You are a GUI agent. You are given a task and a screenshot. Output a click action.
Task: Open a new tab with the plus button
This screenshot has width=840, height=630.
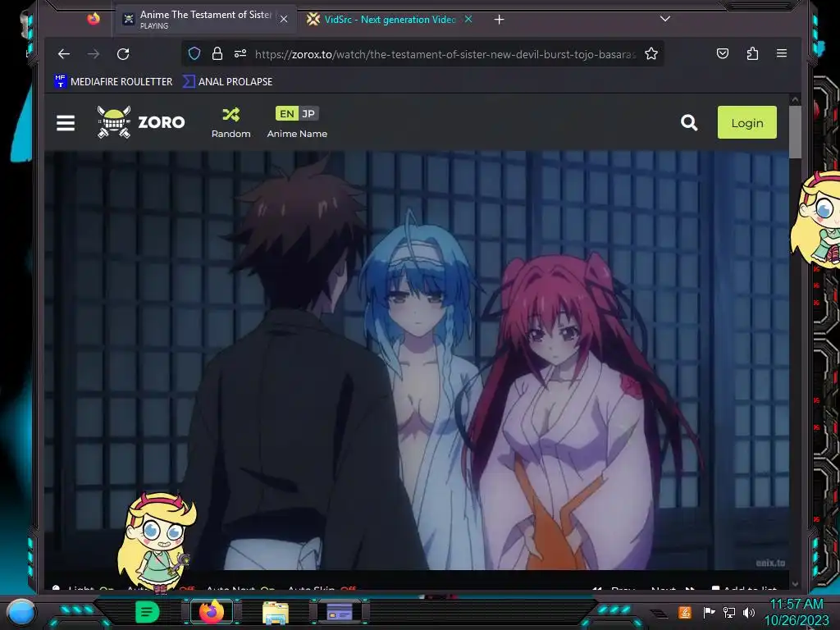[x=499, y=20]
